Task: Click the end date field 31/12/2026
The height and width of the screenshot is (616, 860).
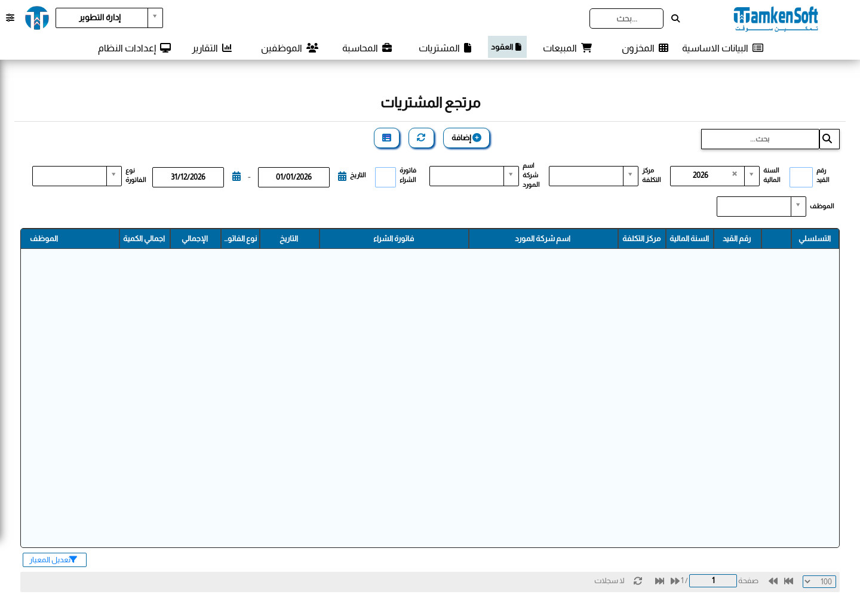Action: click(x=188, y=177)
